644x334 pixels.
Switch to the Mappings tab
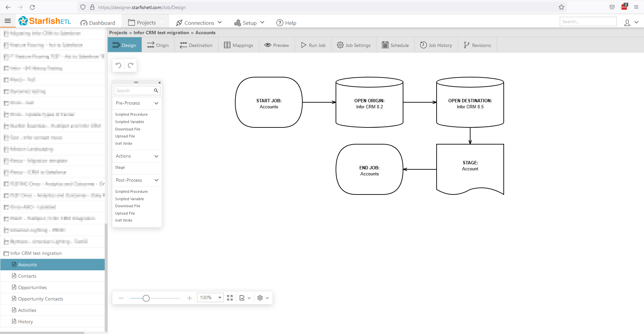(x=239, y=45)
